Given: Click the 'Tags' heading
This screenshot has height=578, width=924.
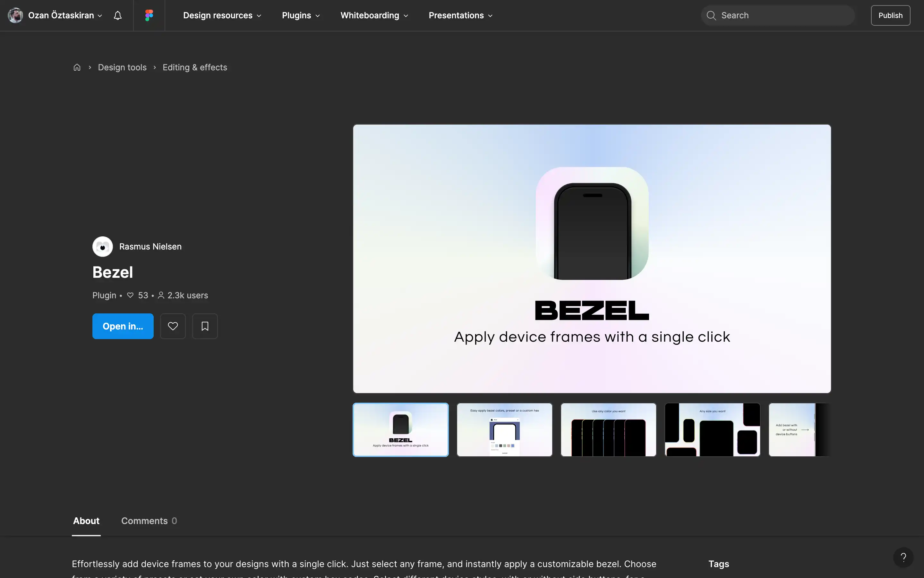Looking at the screenshot, I should [719, 564].
